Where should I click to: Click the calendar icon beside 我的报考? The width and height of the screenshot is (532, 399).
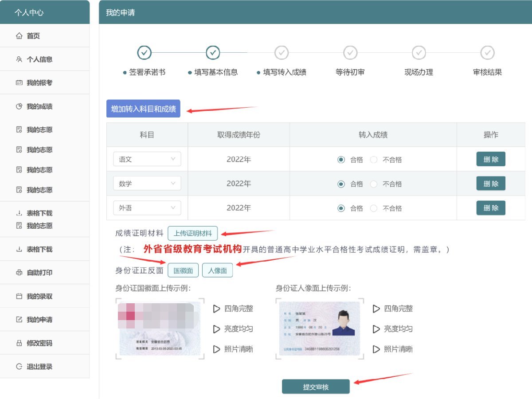click(19, 83)
